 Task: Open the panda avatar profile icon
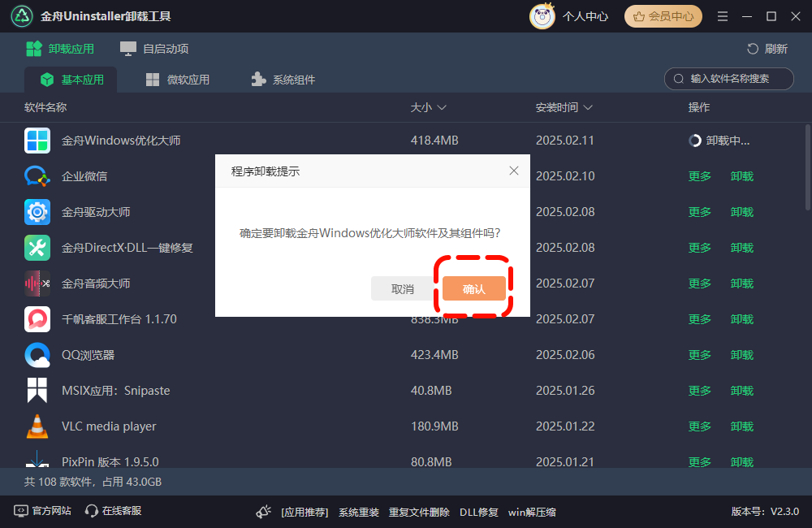coord(542,16)
